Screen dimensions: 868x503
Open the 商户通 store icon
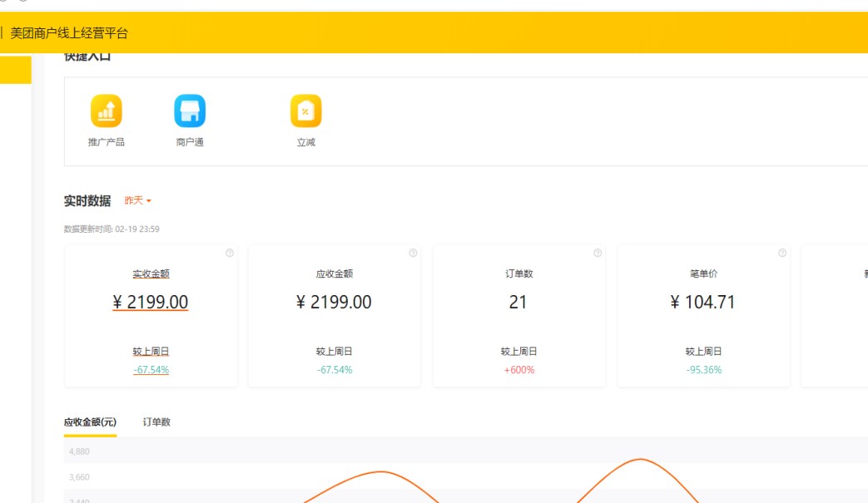190,111
